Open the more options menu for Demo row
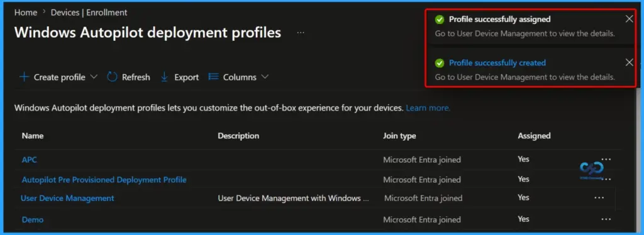The image size is (644, 235). (606, 219)
